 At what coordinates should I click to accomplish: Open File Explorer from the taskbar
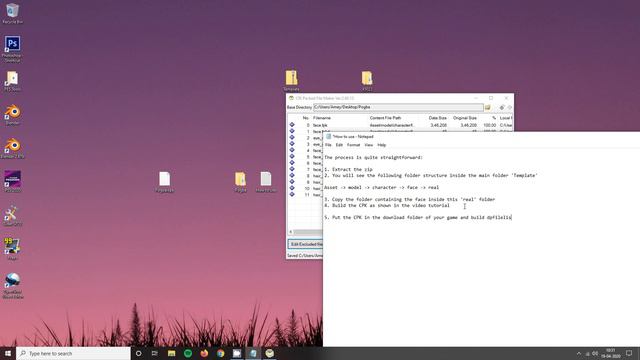171,353
